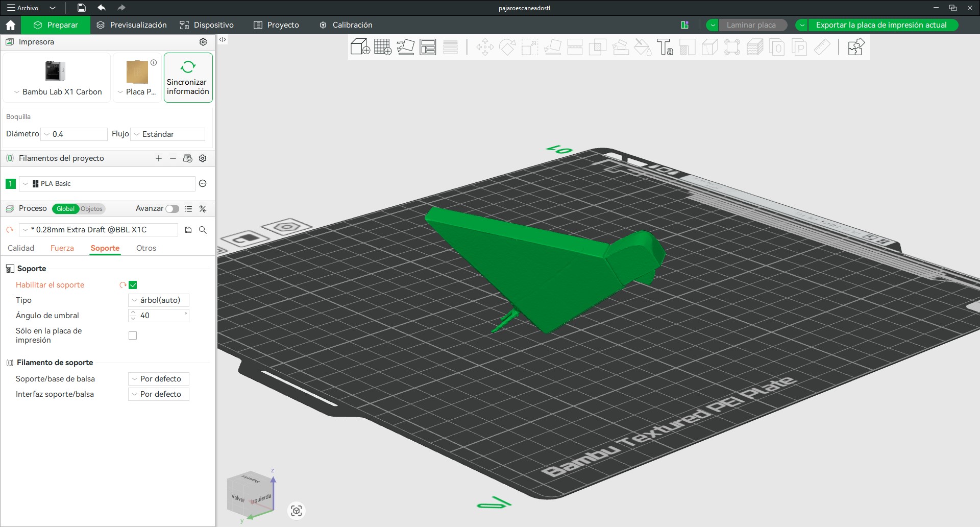Open filament settings gear icon
Viewport: 980px width, 527px height.
pyautogui.click(x=203, y=158)
